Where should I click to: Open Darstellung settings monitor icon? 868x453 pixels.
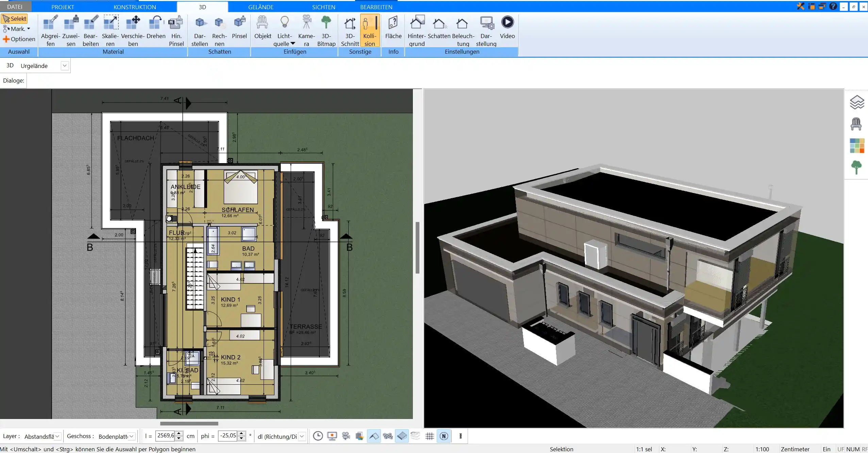point(486,31)
